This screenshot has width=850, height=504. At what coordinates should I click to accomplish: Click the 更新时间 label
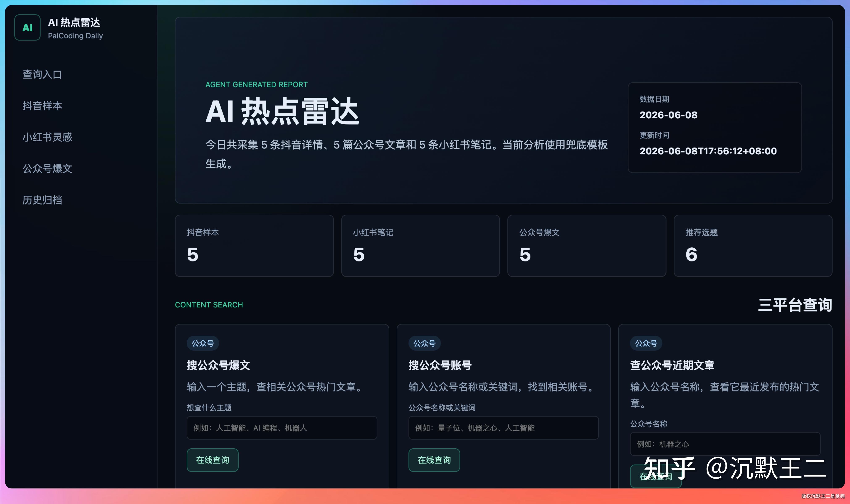pos(654,135)
